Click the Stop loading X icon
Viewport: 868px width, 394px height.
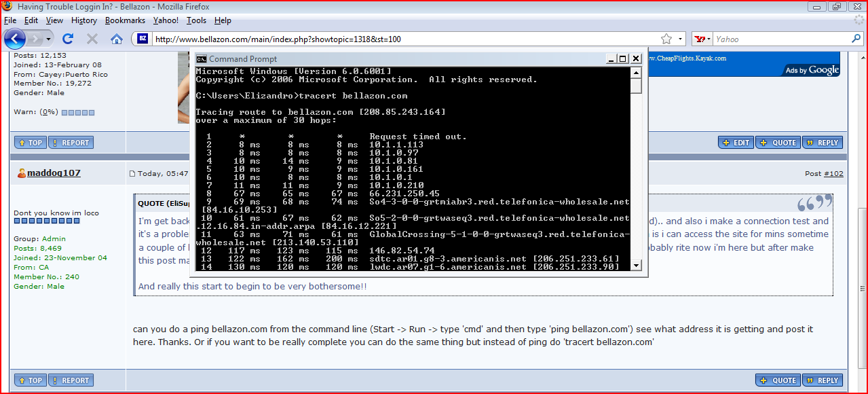click(92, 39)
